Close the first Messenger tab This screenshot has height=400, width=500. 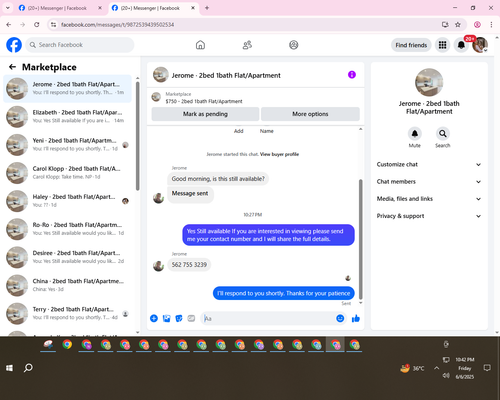click(100, 8)
